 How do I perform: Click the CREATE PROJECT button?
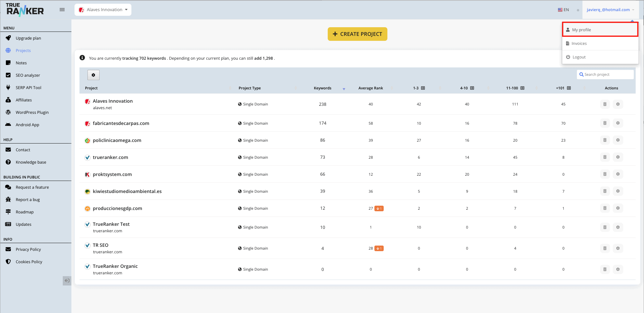[357, 34]
